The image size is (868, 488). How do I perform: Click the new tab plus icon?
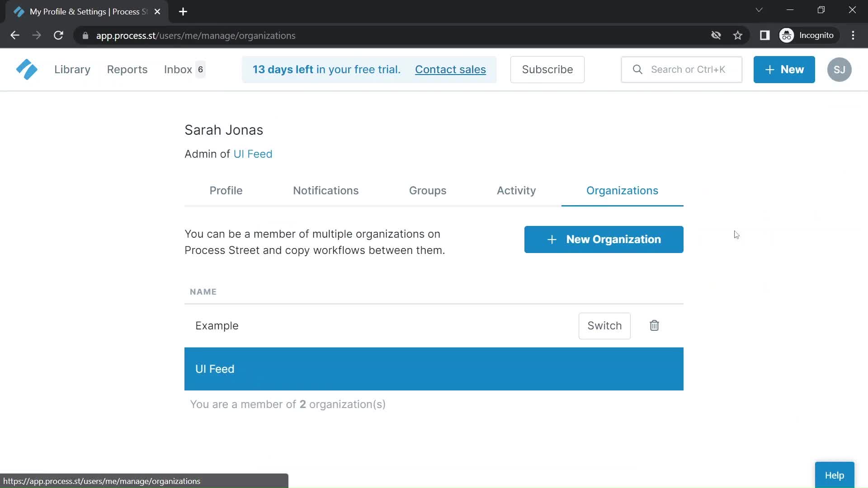tap(183, 11)
